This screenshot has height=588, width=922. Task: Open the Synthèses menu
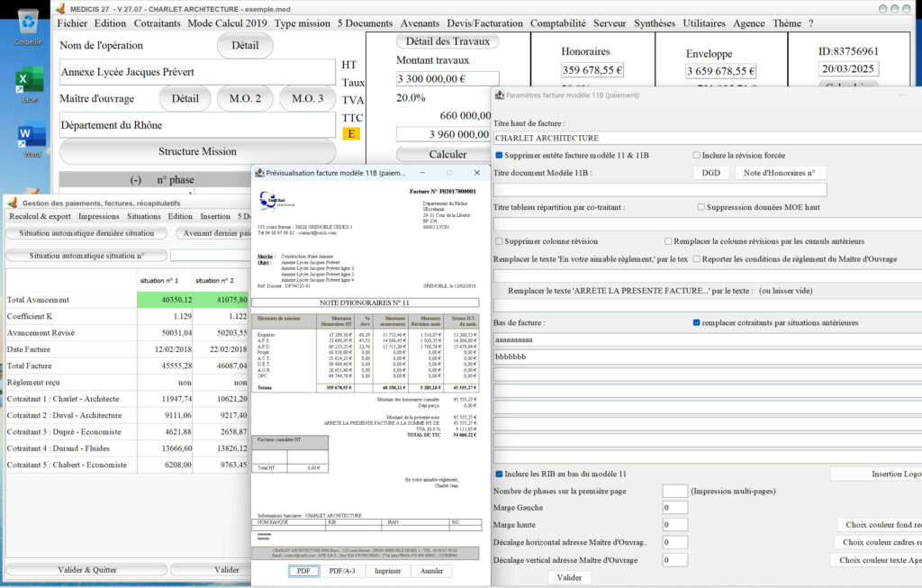(x=654, y=23)
